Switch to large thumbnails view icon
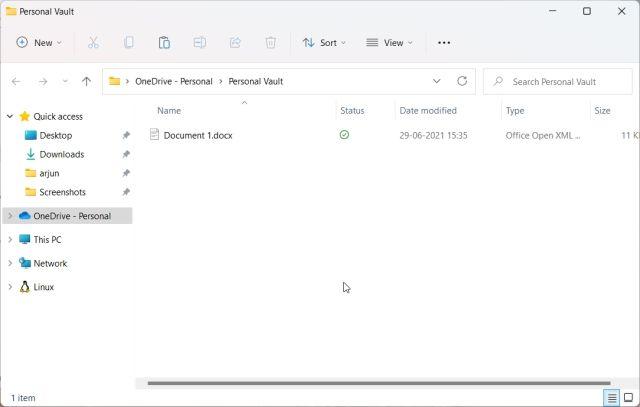 click(629, 398)
